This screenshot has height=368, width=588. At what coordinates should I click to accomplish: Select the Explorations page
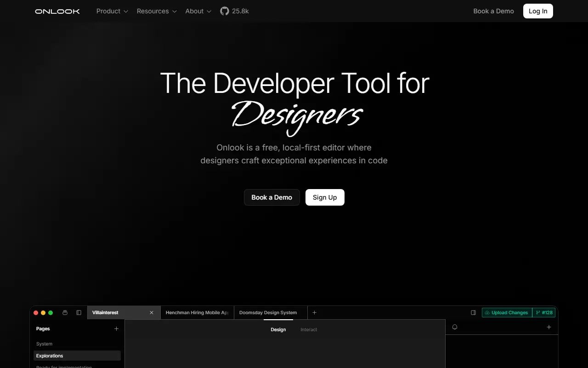77,356
